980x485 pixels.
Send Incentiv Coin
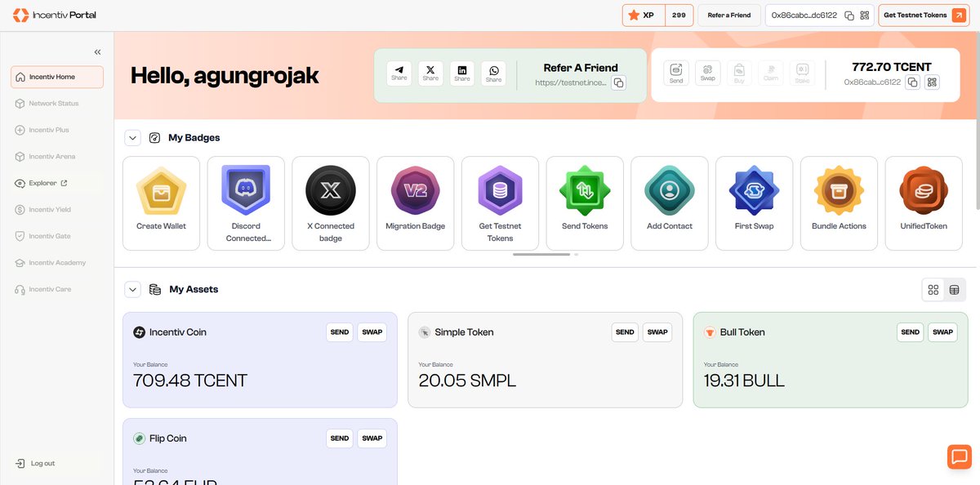(340, 332)
